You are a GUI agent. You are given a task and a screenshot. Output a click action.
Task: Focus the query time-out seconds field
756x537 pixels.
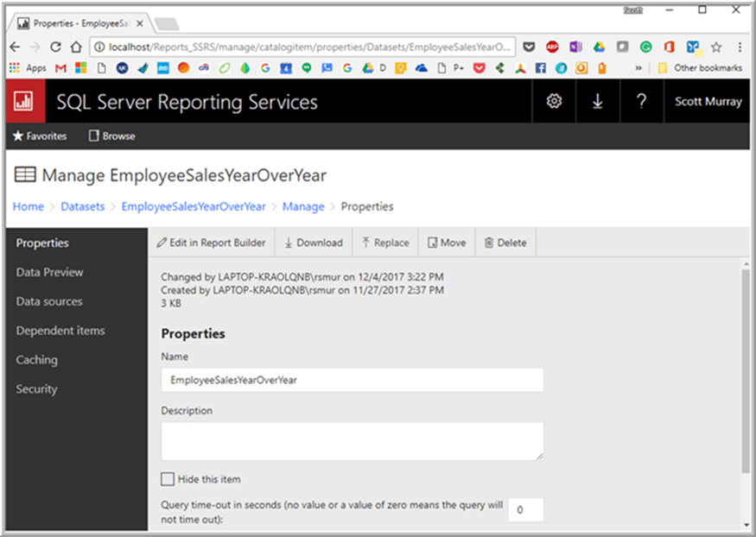click(x=525, y=509)
